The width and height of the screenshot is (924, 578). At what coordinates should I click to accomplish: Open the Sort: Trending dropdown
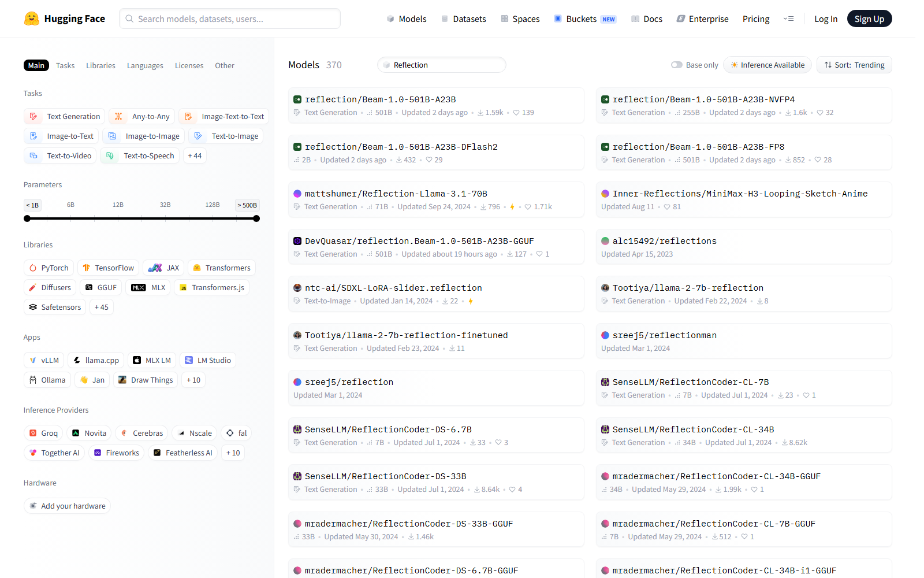854,65
